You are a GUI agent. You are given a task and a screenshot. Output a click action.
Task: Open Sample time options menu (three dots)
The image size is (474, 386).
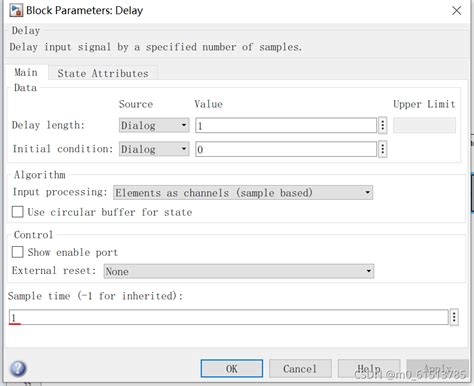tap(454, 317)
